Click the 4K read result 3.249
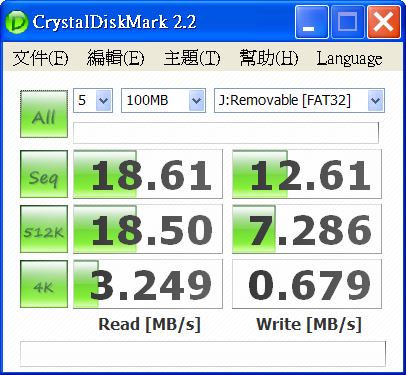 pyautogui.click(x=148, y=284)
